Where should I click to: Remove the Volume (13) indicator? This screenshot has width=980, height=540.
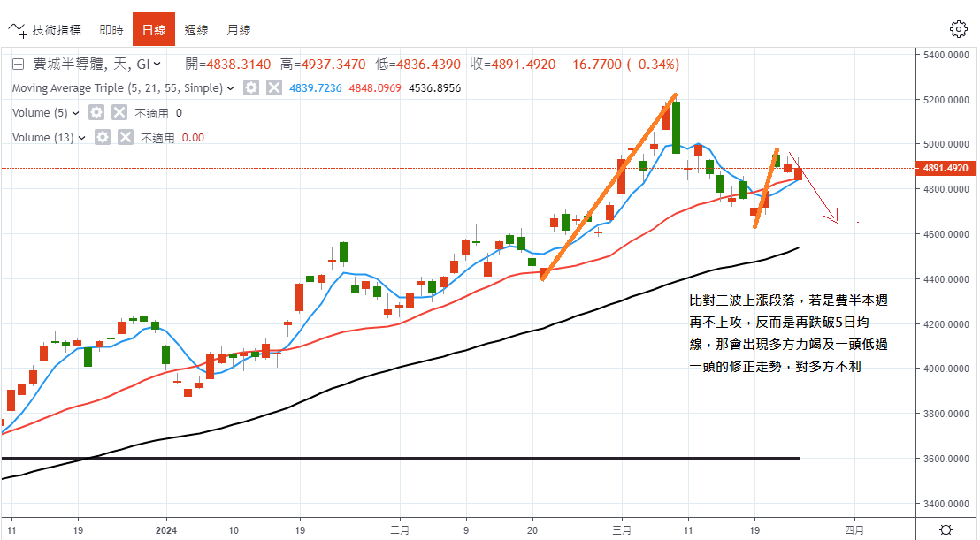coord(126,137)
